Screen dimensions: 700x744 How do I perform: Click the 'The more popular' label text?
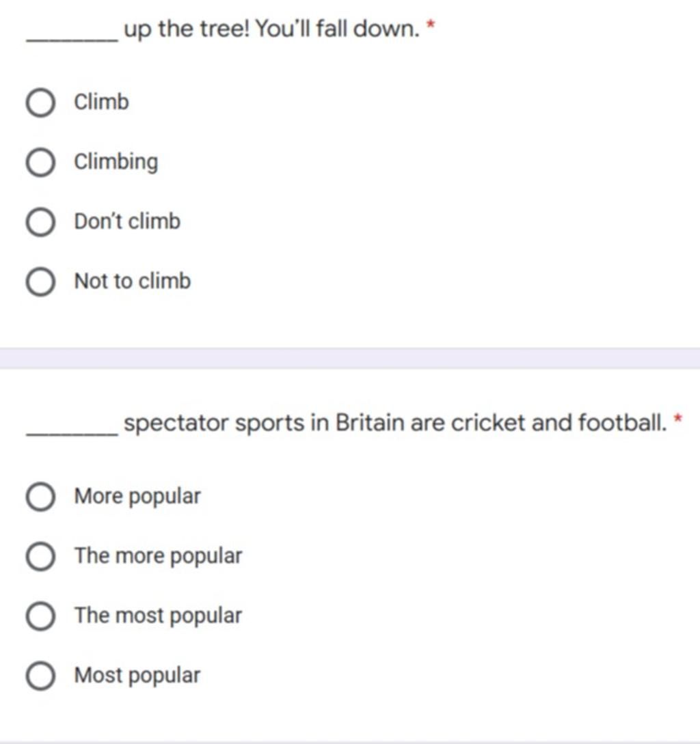point(158,556)
